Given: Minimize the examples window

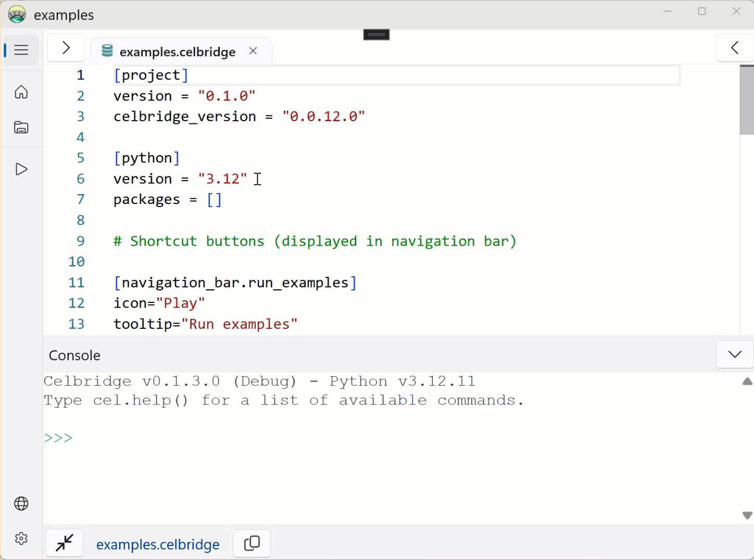Looking at the screenshot, I should (668, 11).
